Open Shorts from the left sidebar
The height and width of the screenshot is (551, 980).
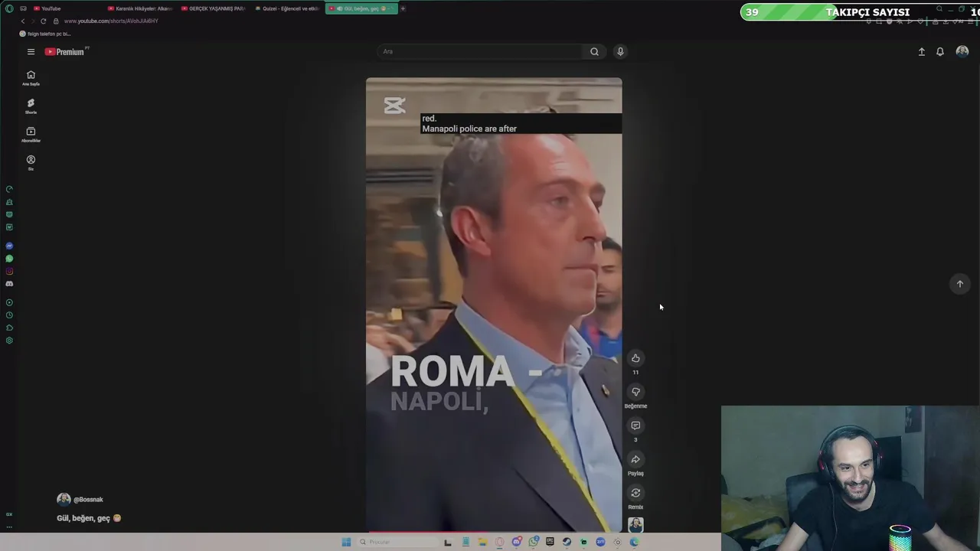pyautogui.click(x=31, y=106)
